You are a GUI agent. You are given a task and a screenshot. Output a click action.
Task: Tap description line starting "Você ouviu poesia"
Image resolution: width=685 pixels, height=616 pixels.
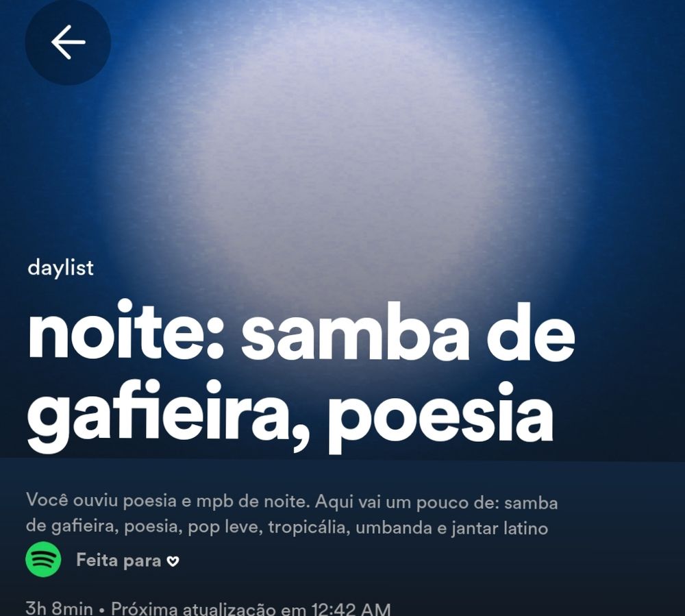[x=292, y=502]
